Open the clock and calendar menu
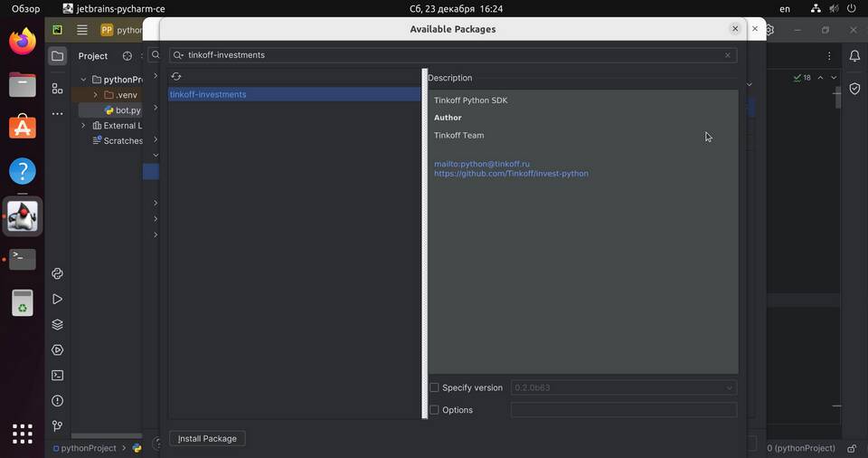The image size is (868, 458). (456, 9)
